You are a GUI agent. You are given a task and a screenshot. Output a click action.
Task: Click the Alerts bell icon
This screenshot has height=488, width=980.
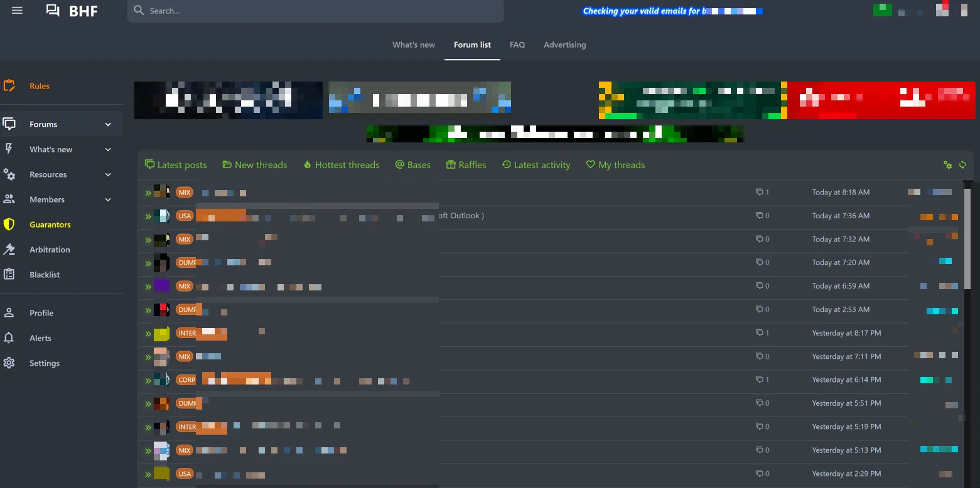point(9,338)
